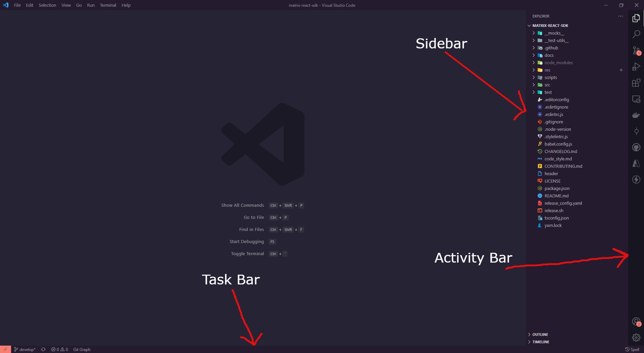644x353 pixels.
Task: Open the header file
Action: click(x=577, y=173)
